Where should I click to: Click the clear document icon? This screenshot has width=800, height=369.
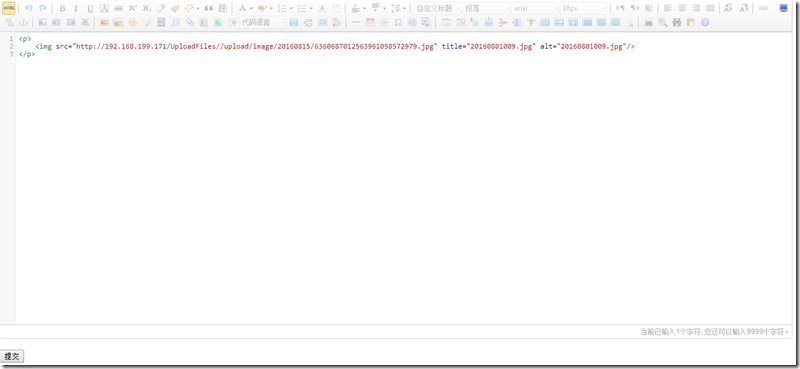336,8
